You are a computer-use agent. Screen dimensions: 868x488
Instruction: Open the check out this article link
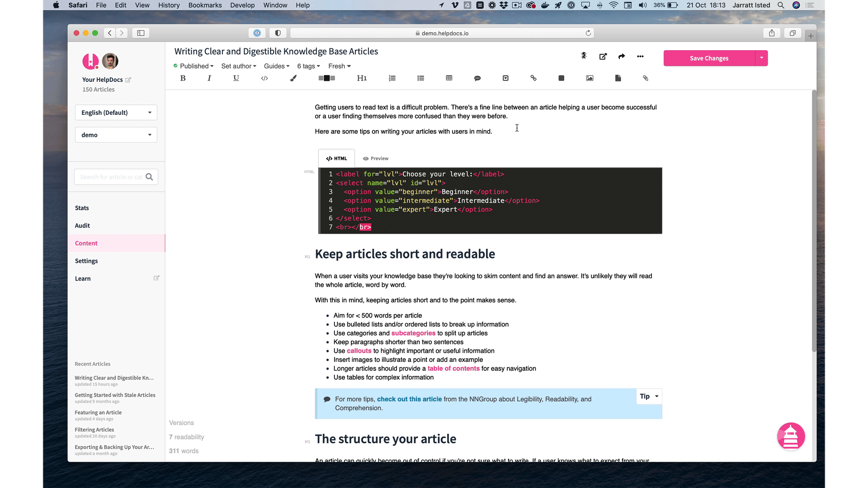[x=410, y=399]
